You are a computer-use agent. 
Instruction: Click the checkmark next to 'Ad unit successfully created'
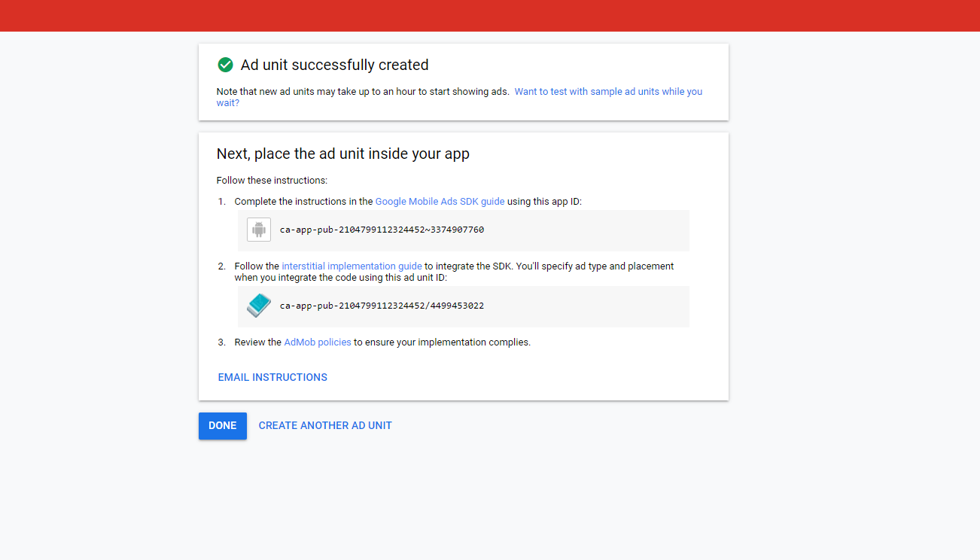(225, 65)
